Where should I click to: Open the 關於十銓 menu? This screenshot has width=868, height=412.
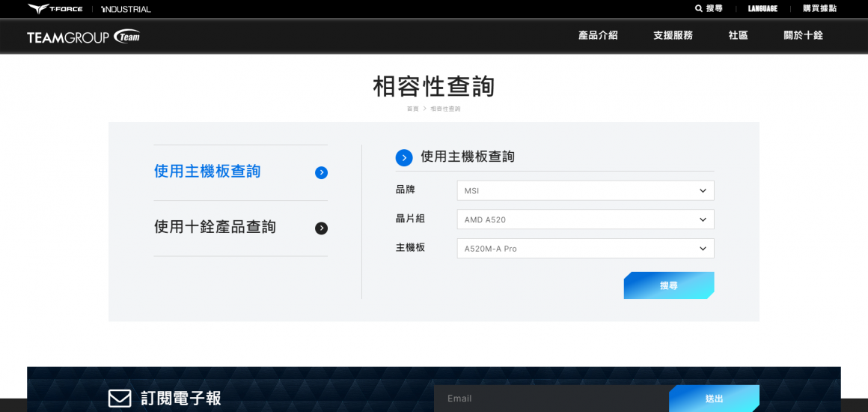tap(803, 35)
